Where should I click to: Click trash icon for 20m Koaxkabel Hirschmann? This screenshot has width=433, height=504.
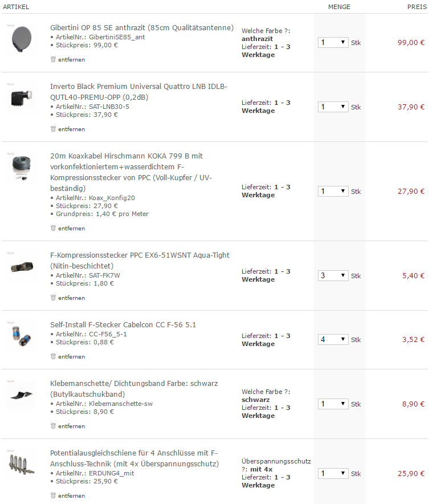(53, 228)
